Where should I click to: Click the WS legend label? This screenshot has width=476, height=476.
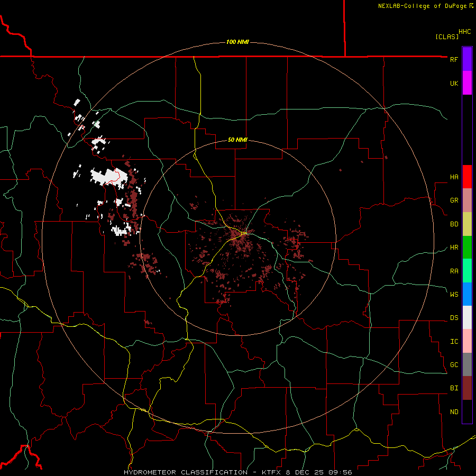click(454, 294)
